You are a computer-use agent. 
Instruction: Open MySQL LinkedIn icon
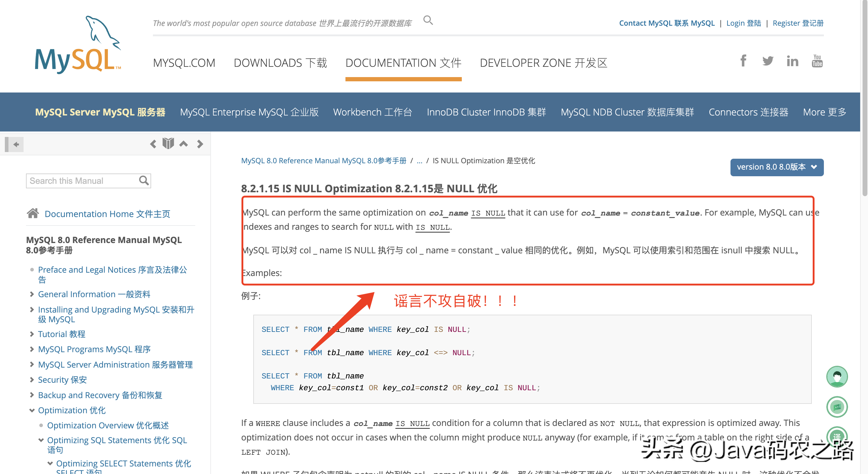click(x=792, y=61)
